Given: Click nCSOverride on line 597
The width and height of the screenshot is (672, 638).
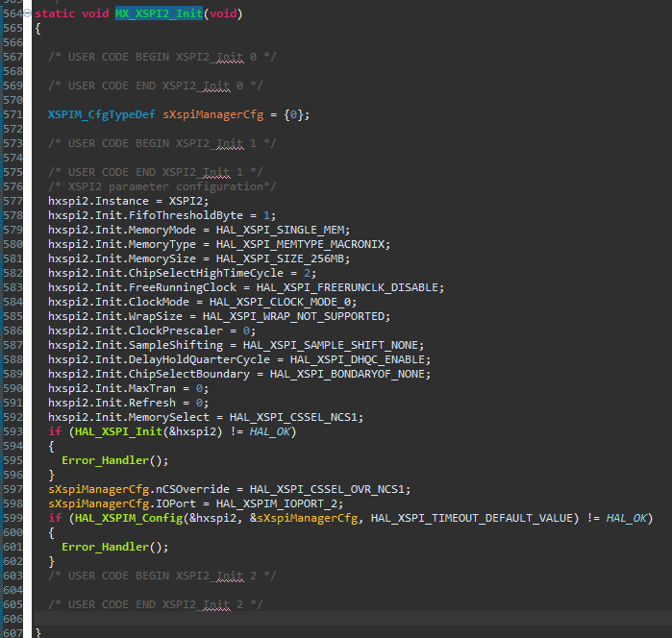Looking at the screenshot, I should pyautogui.click(x=192, y=489).
